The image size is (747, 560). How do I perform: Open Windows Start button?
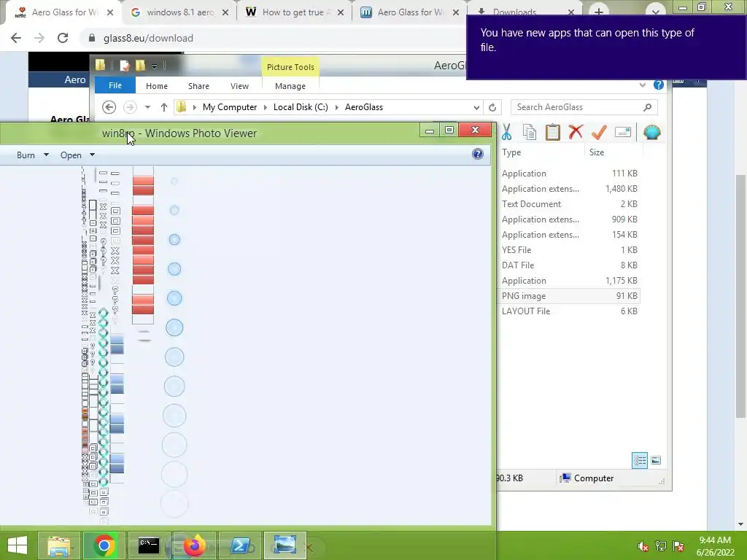(18, 545)
